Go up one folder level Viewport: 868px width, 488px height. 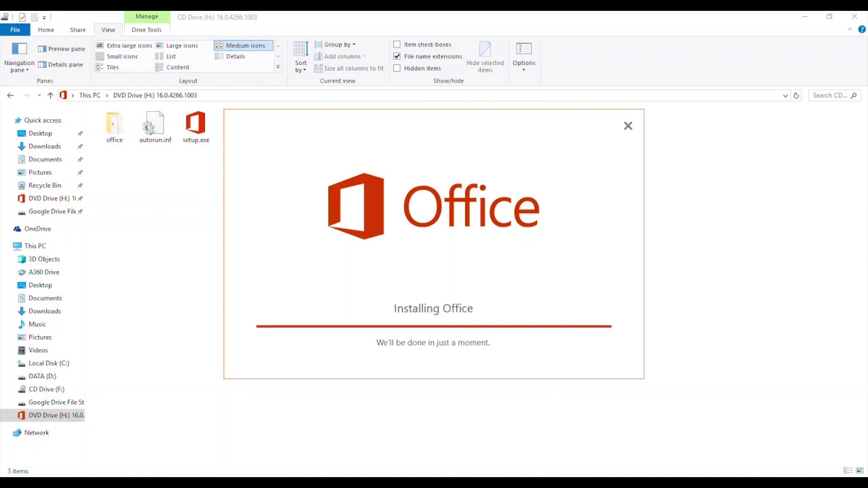pos(50,96)
